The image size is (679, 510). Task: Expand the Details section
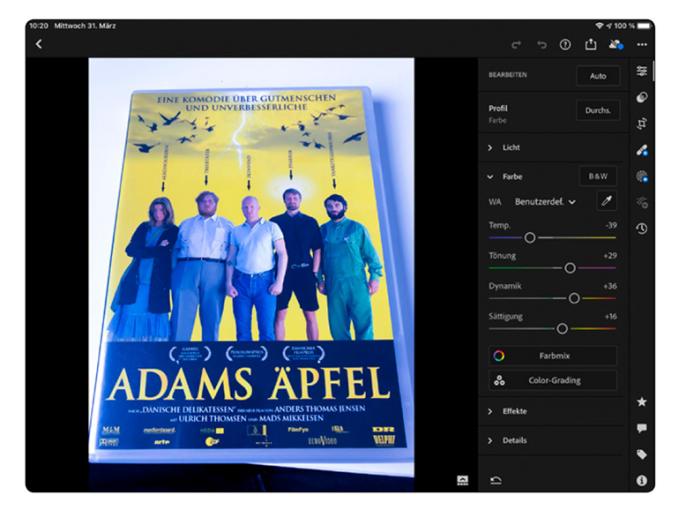553,441
